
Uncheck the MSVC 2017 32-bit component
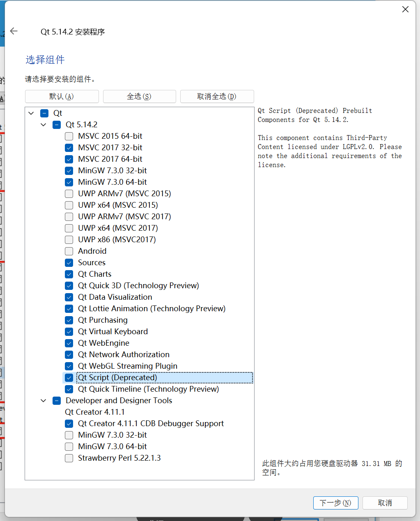tap(69, 147)
